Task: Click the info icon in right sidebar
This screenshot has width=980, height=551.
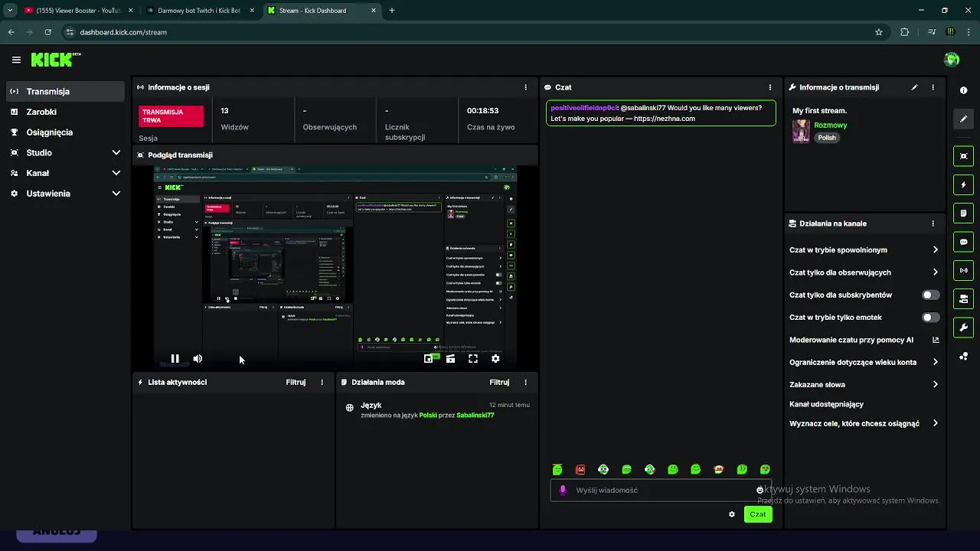Action: [x=963, y=90]
